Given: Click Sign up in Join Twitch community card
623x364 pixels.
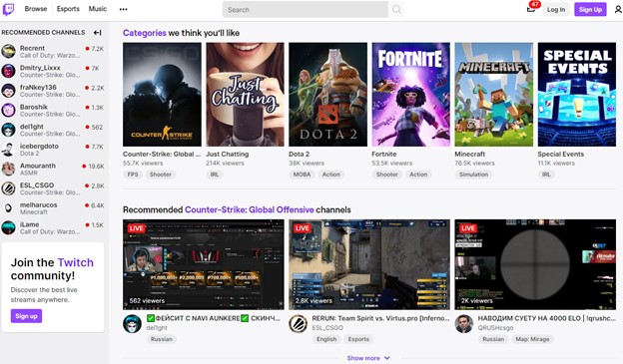Looking at the screenshot, I should 26,316.
